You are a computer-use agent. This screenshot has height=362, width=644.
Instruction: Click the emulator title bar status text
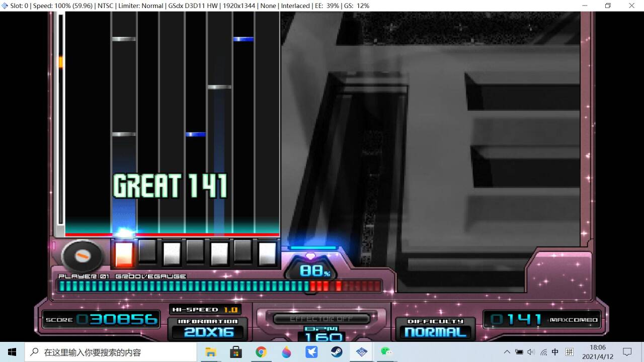pyautogui.click(x=190, y=6)
